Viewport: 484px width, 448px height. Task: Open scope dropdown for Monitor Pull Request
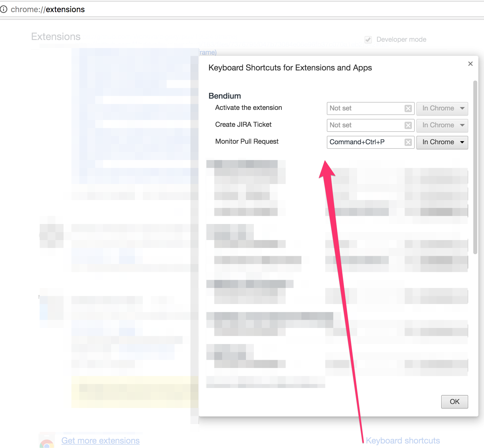tap(442, 142)
